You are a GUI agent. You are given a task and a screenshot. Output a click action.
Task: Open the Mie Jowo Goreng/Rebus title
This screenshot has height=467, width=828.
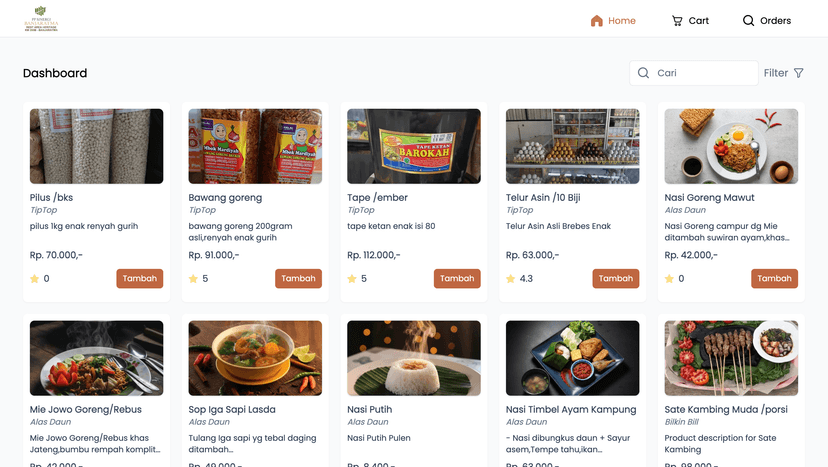(x=86, y=409)
